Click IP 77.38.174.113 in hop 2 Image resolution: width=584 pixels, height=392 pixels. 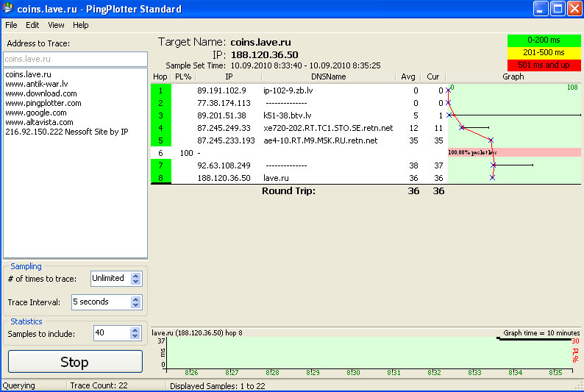click(x=224, y=103)
